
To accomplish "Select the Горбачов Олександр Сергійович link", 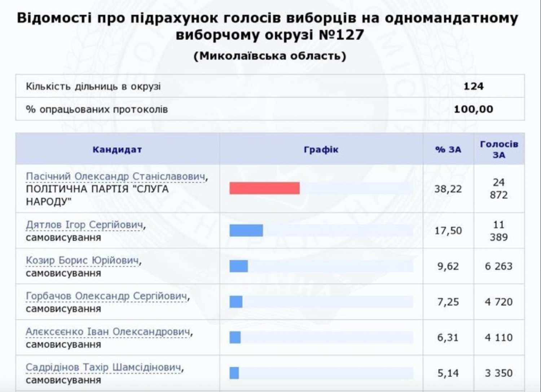I will [x=106, y=296].
